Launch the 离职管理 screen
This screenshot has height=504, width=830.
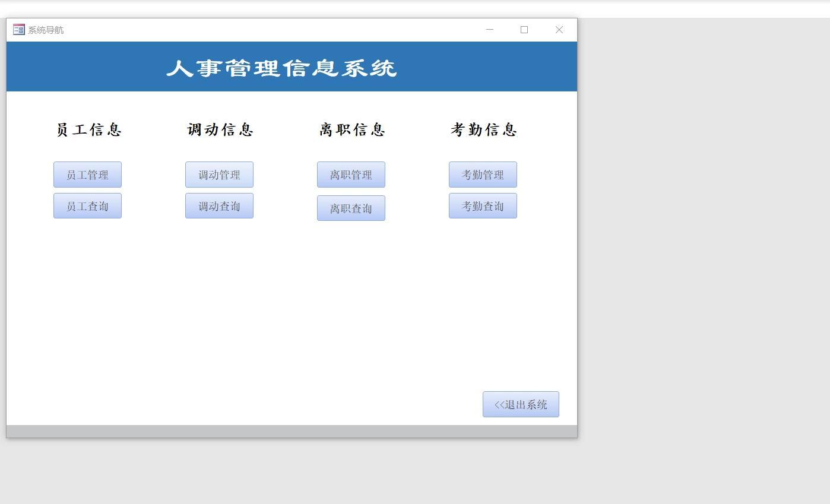click(351, 175)
